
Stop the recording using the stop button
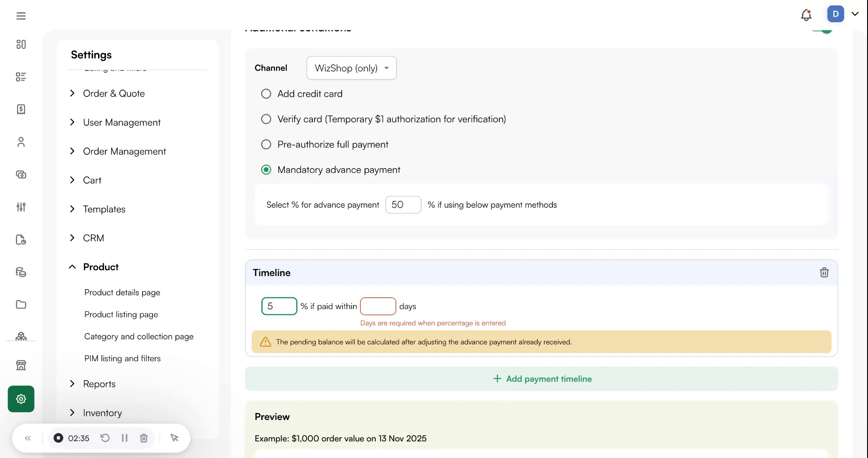(58, 438)
